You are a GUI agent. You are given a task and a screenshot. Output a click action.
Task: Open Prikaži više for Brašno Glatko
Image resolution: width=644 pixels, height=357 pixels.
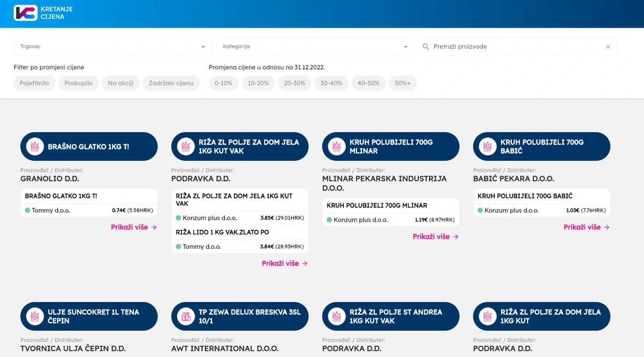click(134, 227)
